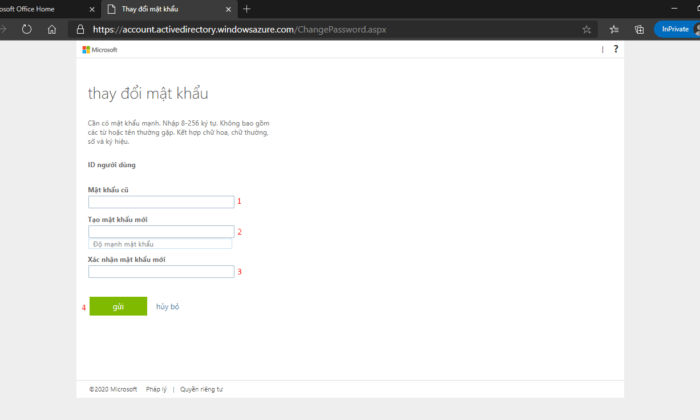This screenshot has width=700, height=420.
Task: Open the help question mark icon
Action: [616, 49]
